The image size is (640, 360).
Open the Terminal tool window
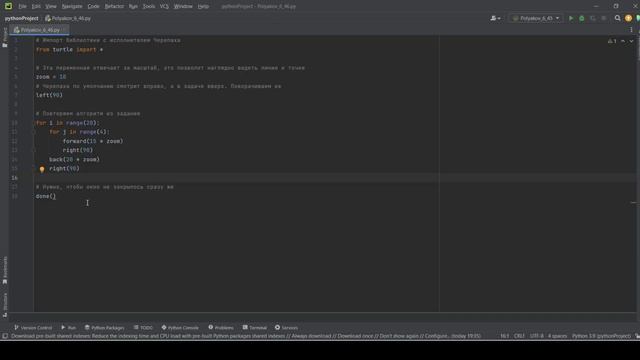254,327
